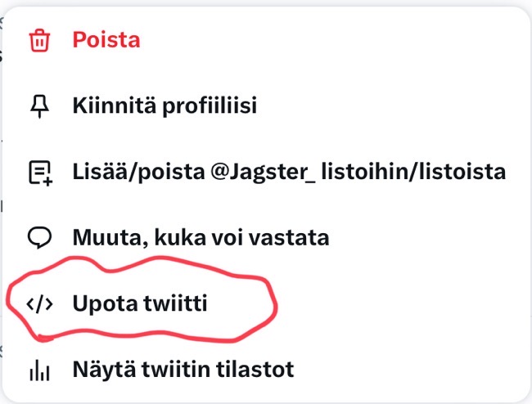Image resolution: width=532 pixels, height=404 pixels.
Task: Click the word Muuta in the reply option
Action: [101, 239]
